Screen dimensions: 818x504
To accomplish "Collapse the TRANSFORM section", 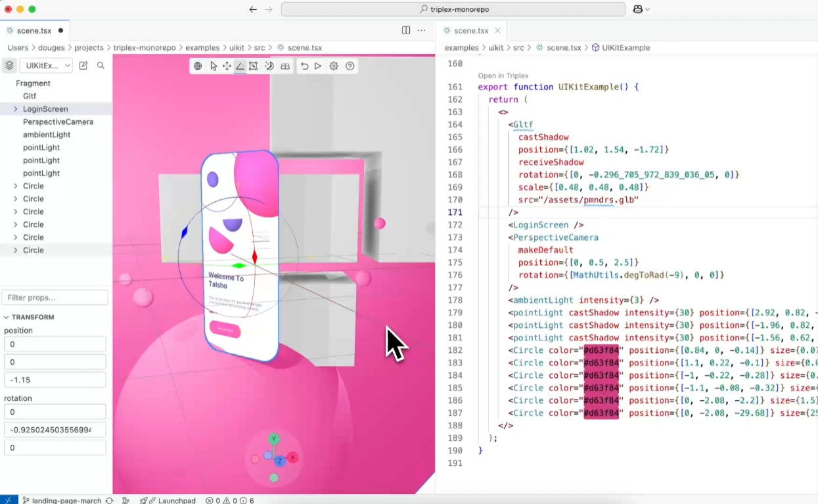I will tap(30, 317).
